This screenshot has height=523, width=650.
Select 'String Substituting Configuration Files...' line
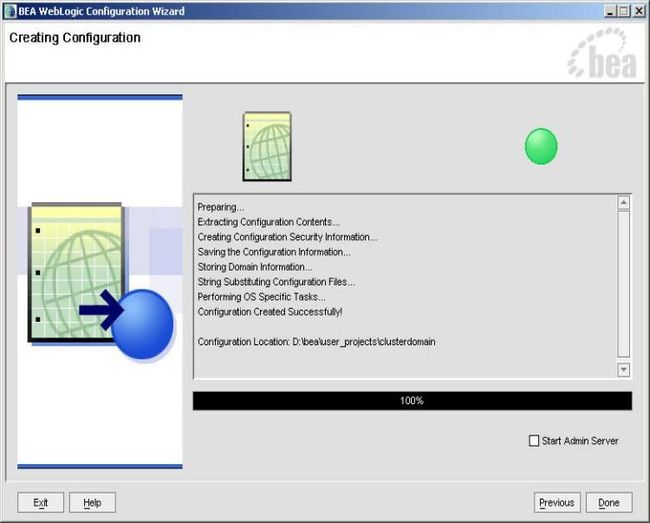click(x=276, y=282)
